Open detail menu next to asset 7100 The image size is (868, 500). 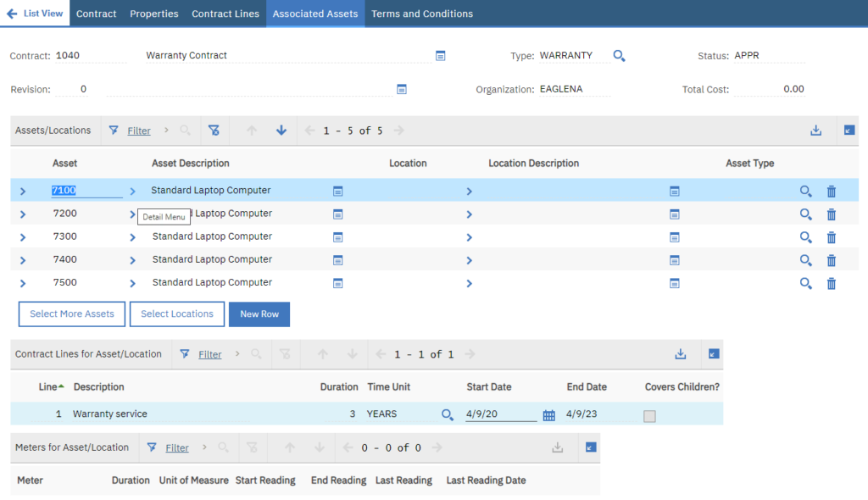pyautogui.click(x=132, y=192)
